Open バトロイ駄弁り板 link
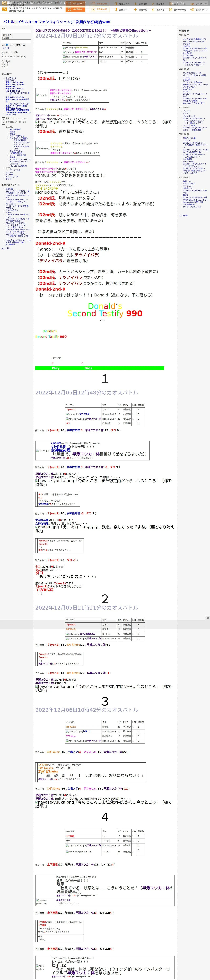The image size is (210, 980). tap(17, 136)
